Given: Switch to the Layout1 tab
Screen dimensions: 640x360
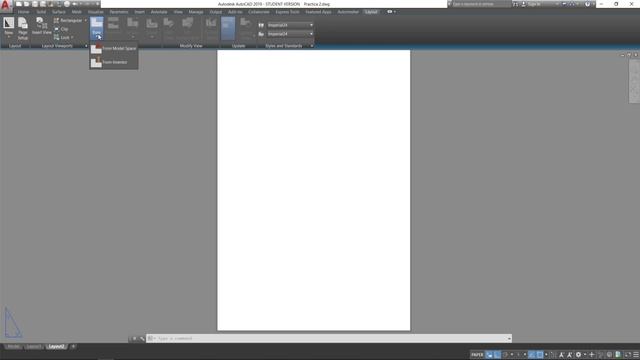Looking at the screenshot, I should (33, 347).
